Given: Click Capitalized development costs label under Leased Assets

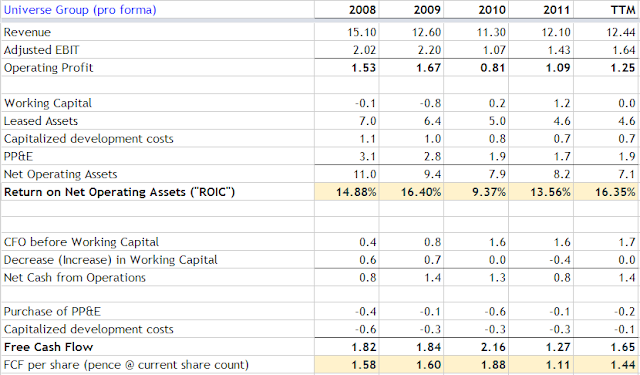Looking at the screenshot, I should coord(89,139).
